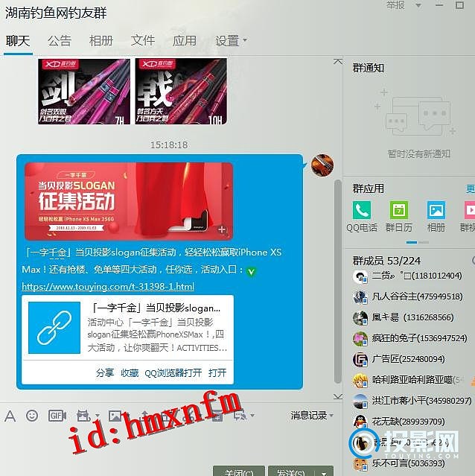Image resolution: width=475 pixels, height=476 pixels.
Task: Click scroll-to-top arrow of chat area
Action: (338, 62)
